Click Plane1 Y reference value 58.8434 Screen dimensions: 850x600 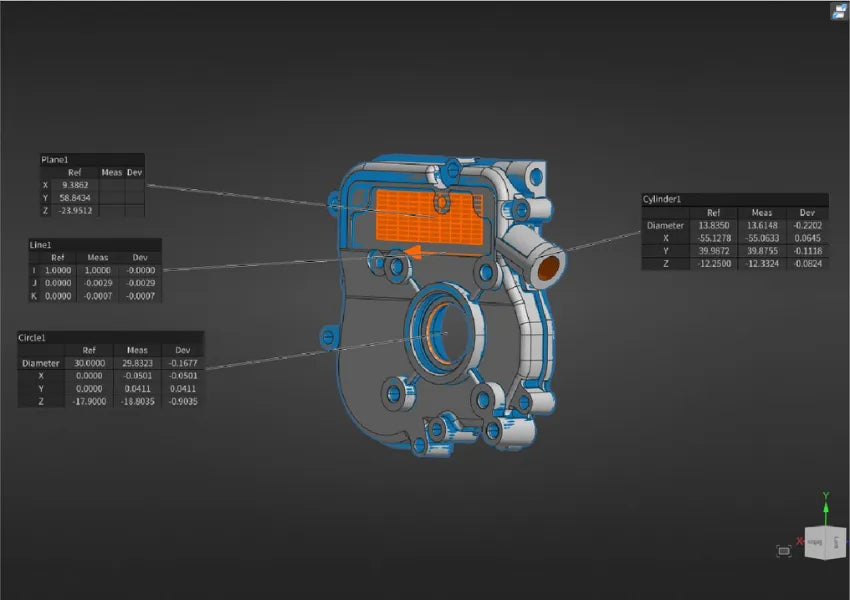pyautogui.click(x=75, y=198)
